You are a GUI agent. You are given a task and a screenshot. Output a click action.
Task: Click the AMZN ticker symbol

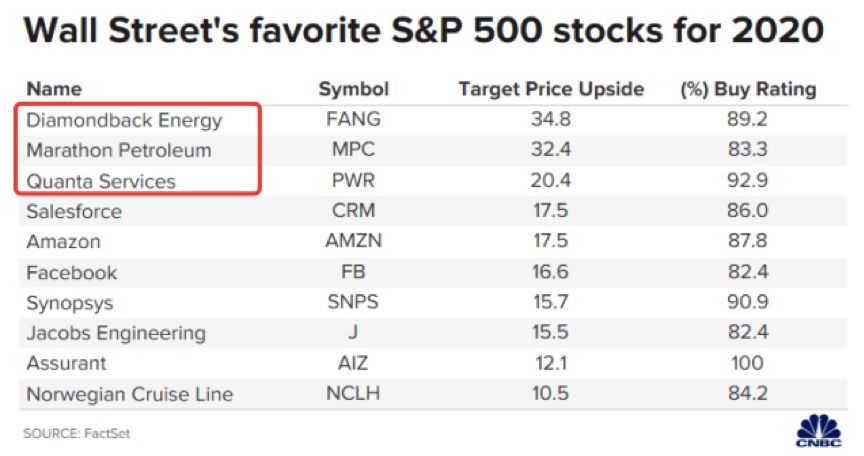[353, 242]
